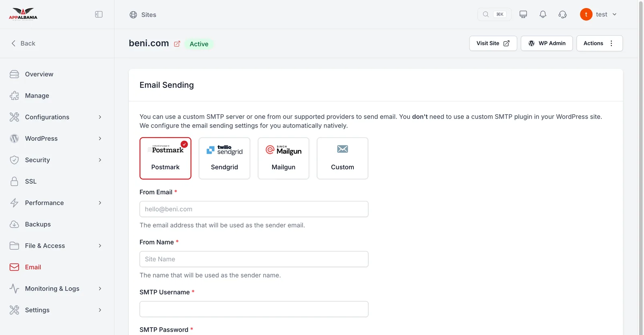
Task: Open the monitor screen icon in header
Action: (x=523, y=14)
